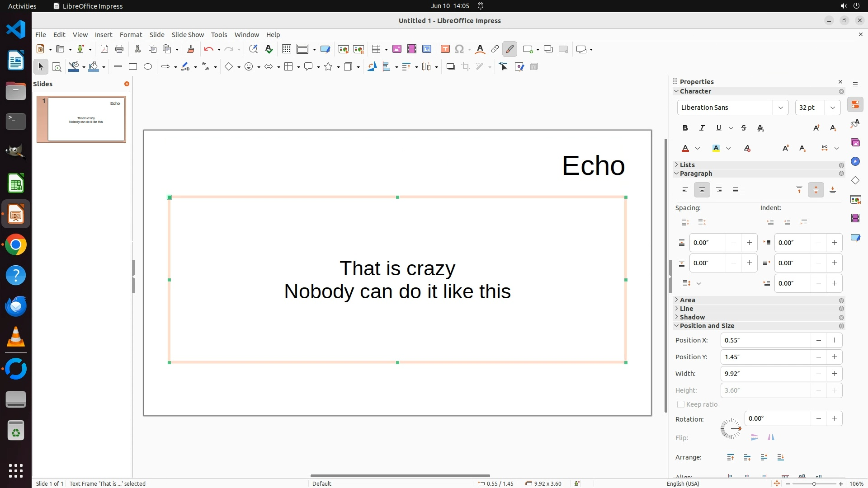Toggle the Shadow icon in drawing toolbar
The width and height of the screenshot is (868, 488).
click(x=450, y=67)
